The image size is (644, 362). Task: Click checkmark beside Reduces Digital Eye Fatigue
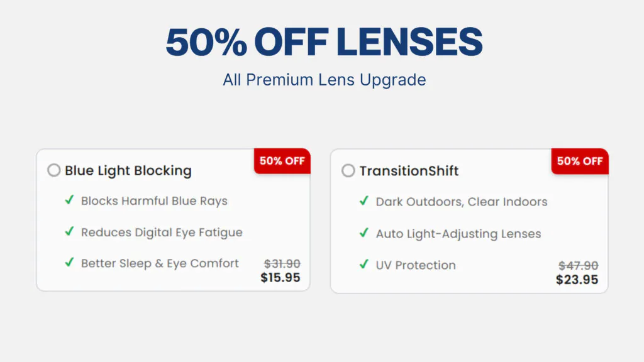pos(70,232)
